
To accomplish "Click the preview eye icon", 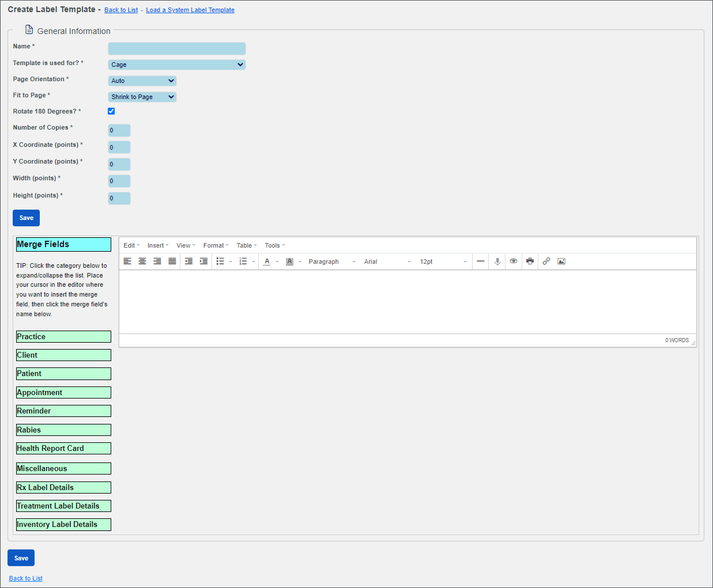I will (x=513, y=261).
